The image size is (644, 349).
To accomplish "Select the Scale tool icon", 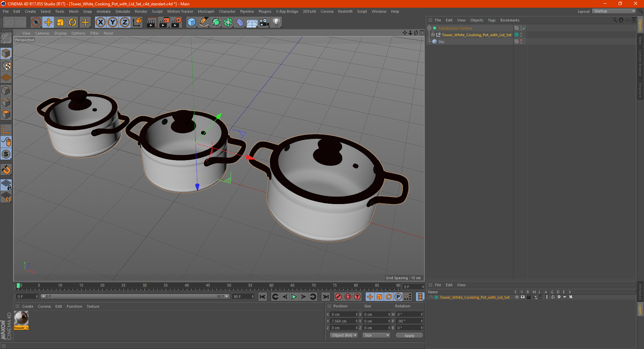I will 60,22.
